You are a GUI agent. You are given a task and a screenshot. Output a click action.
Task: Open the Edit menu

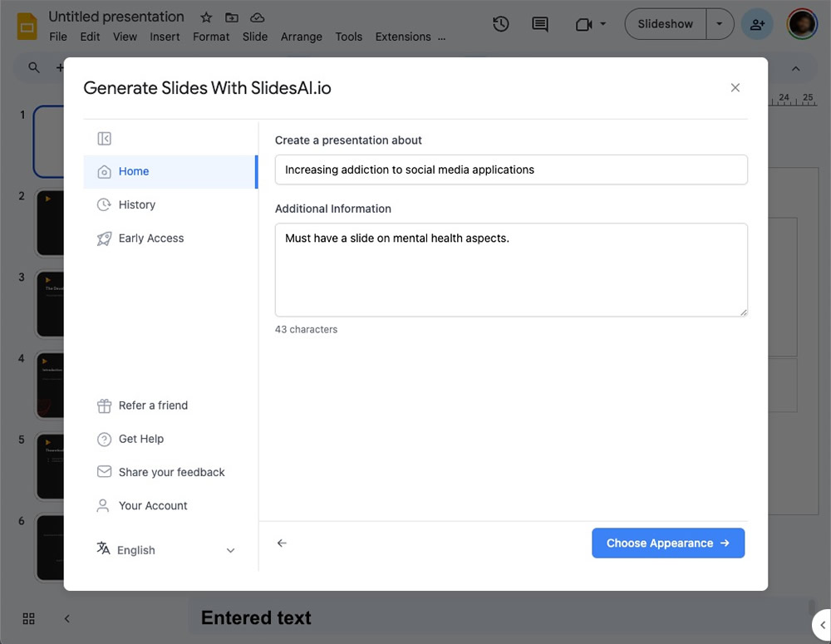90,37
